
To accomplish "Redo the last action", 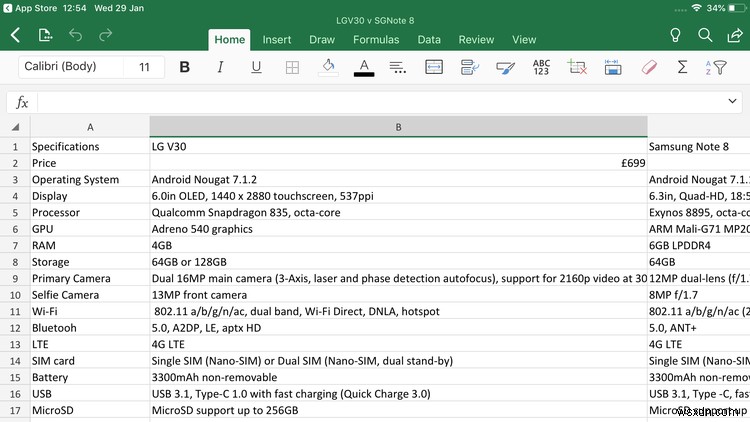I will [x=105, y=35].
